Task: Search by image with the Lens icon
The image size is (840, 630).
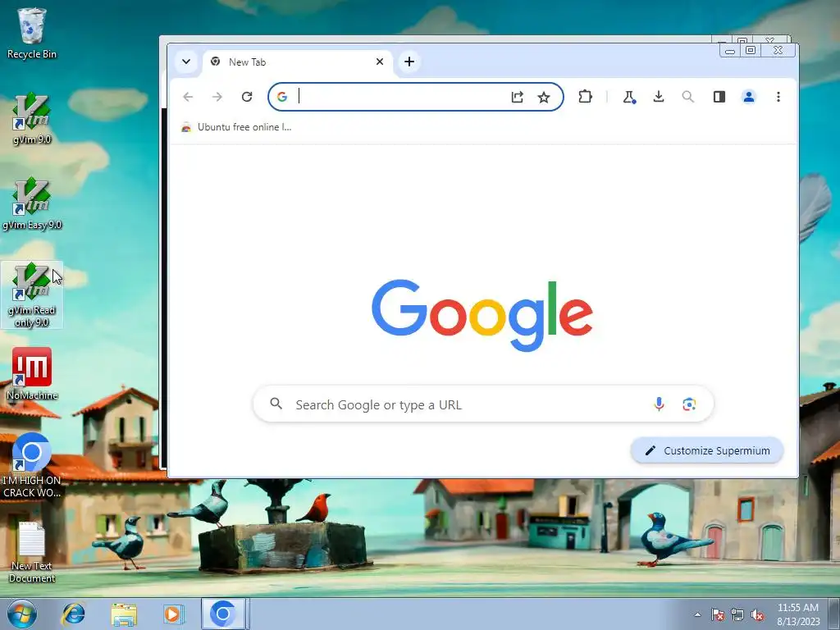Action: pos(689,404)
